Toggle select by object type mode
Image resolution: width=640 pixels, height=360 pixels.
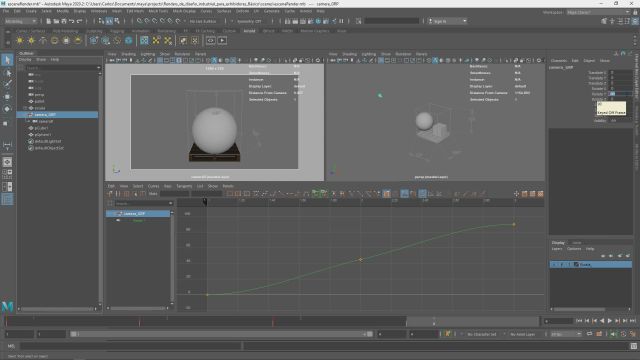click(109, 21)
